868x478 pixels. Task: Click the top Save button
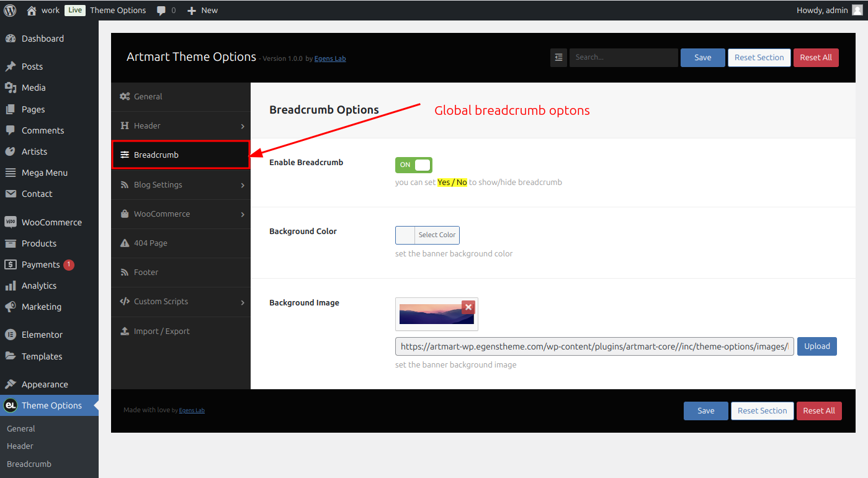[x=703, y=58]
